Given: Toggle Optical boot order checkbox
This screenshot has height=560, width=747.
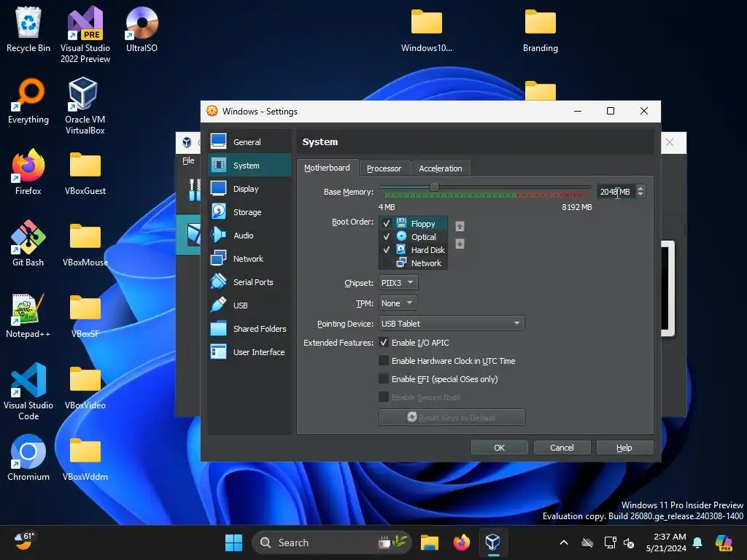Looking at the screenshot, I should click(387, 237).
